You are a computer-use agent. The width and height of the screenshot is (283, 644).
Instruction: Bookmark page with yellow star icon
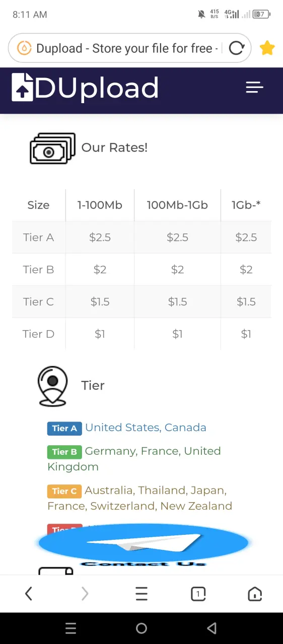coord(267,48)
